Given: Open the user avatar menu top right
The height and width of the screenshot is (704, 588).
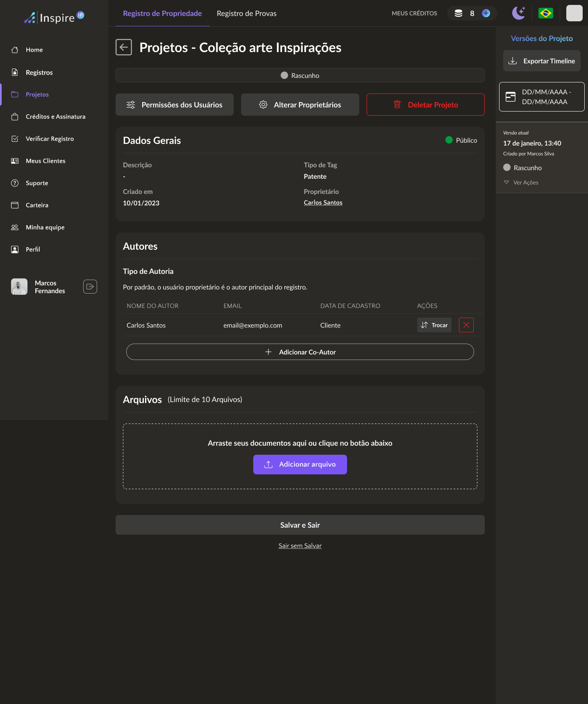Looking at the screenshot, I should [574, 13].
